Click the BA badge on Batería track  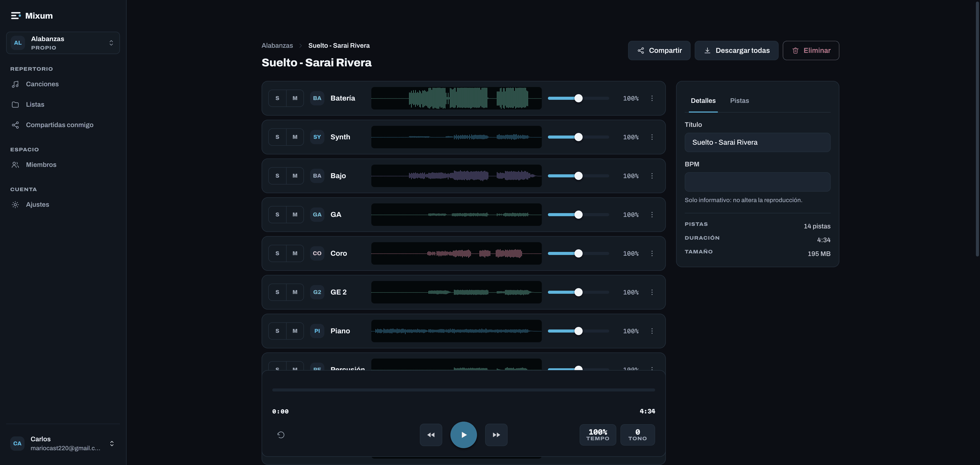click(317, 98)
